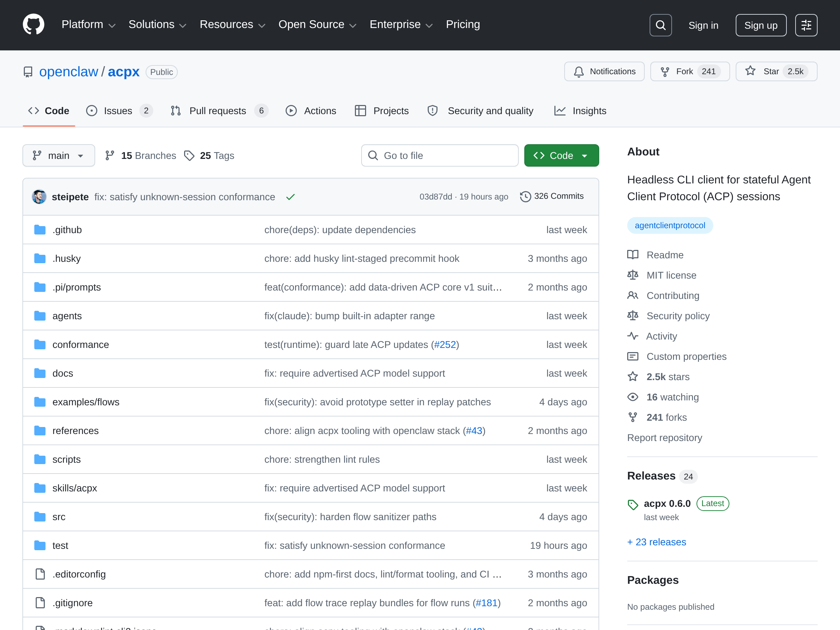This screenshot has width=840, height=630.
Task: Expand the green Code dropdown
Action: point(561,155)
